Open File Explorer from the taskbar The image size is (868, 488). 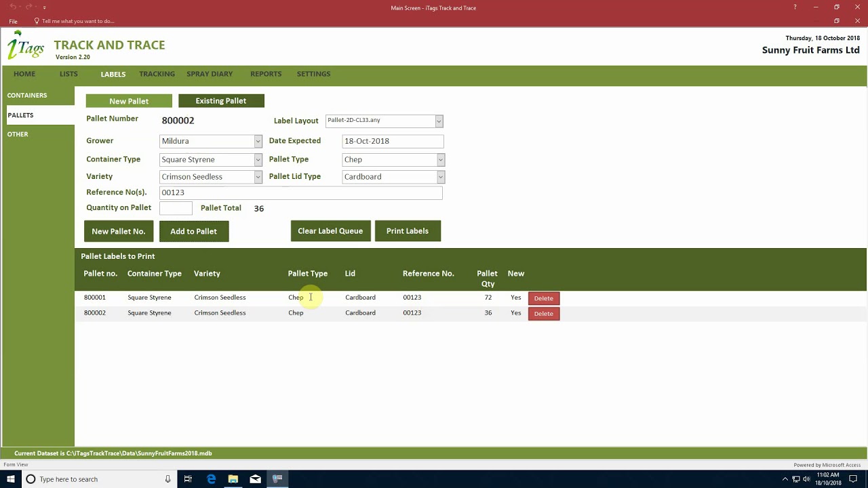point(233,479)
